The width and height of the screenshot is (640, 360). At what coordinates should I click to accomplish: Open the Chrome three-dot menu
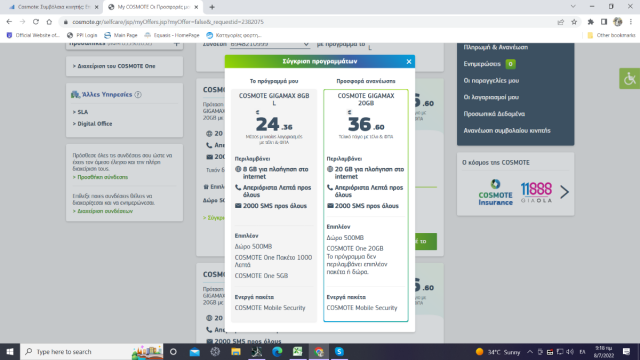tap(631, 22)
